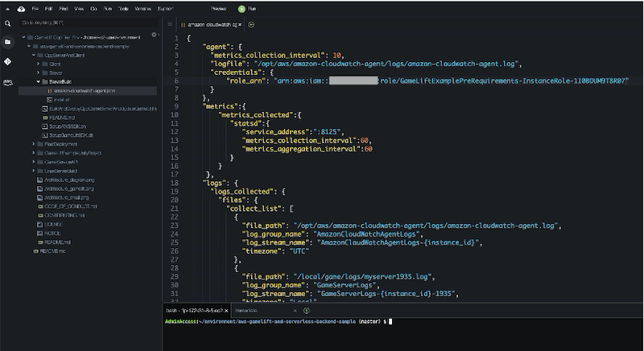Open the Go menu

click(93, 9)
